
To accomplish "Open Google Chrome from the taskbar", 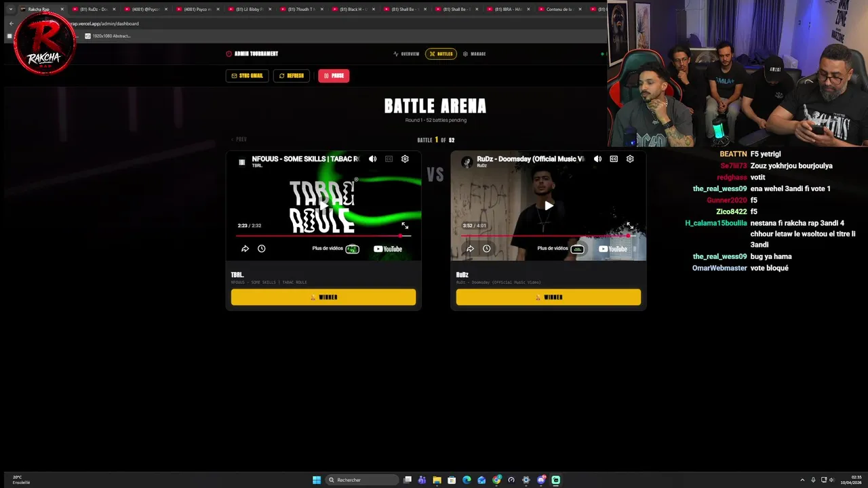I will click(496, 480).
